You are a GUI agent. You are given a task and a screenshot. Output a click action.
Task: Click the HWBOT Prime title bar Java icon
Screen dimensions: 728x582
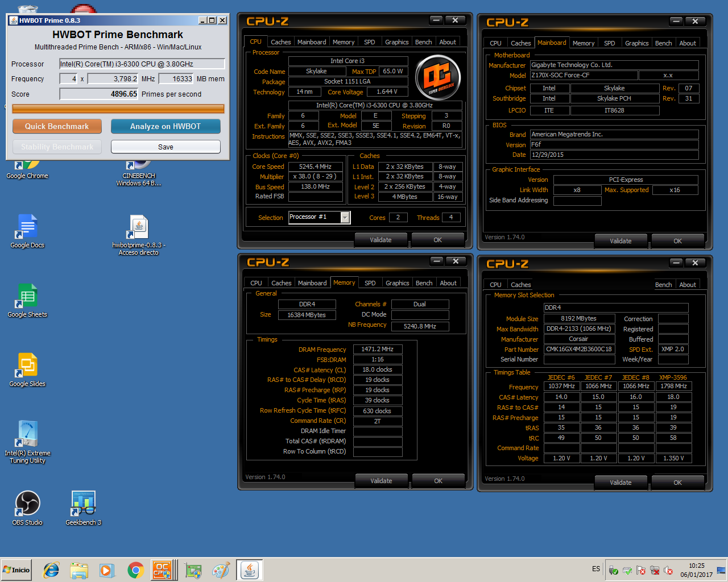(x=13, y=20)
